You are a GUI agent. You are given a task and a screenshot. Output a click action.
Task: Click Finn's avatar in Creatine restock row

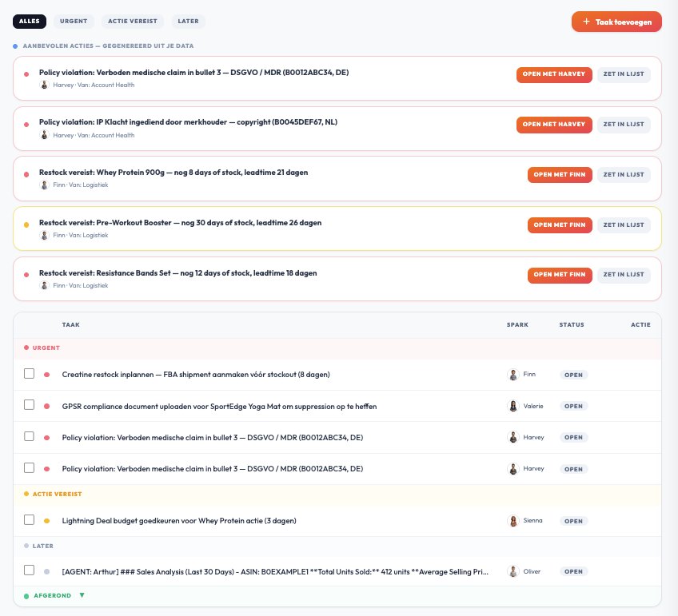(x=513, y=374)
